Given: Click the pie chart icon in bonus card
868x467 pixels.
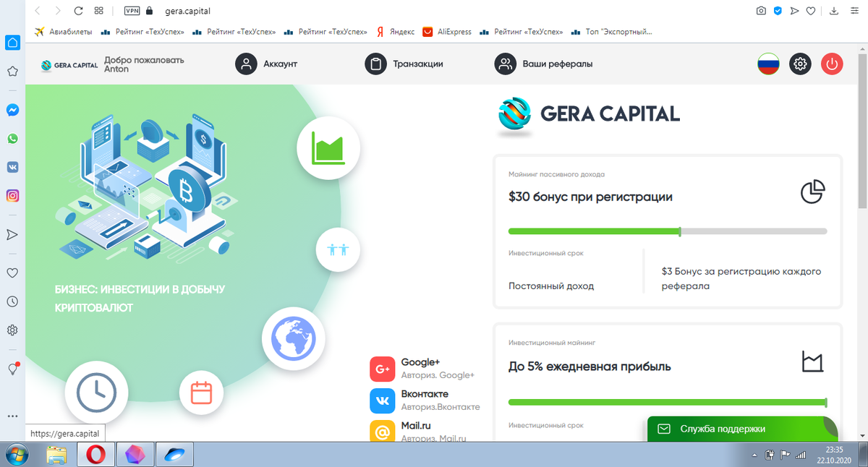Looking at the screenshot, I should pyautogui.click(x=813, y=192).
